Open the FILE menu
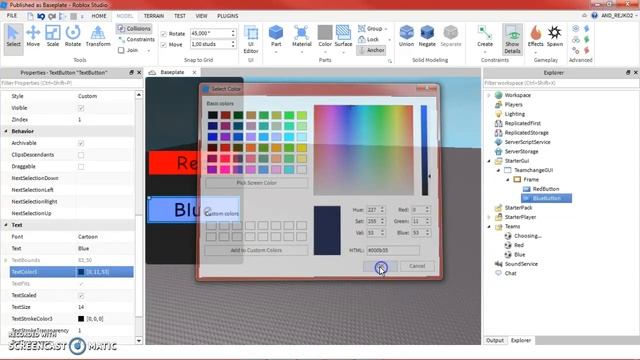The image size is (640, 360). pyautogui.click(x=12, y=16)
